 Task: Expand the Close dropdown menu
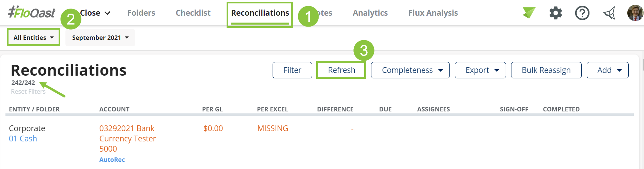(x=95, y=13)
